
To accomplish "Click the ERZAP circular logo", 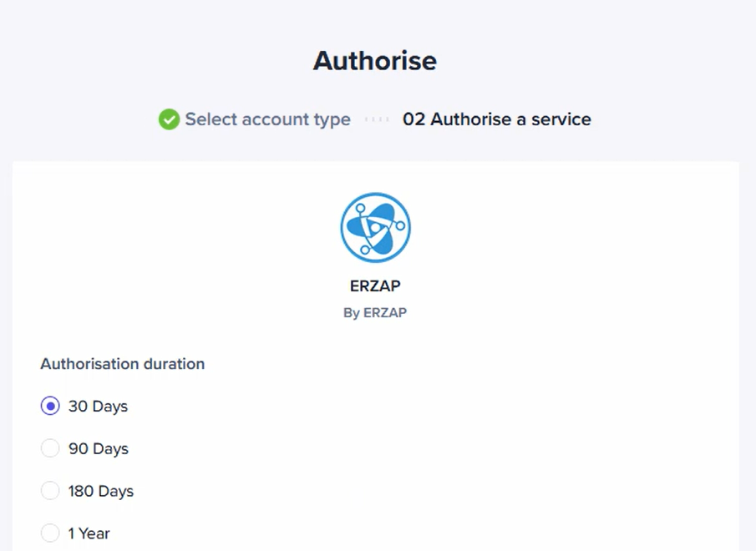I will (x=376, y=227).
